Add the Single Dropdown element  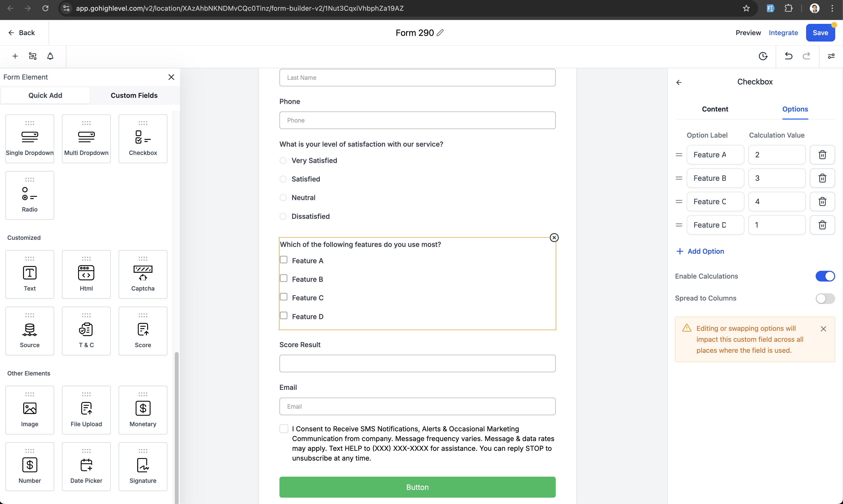tap(30, 139)
